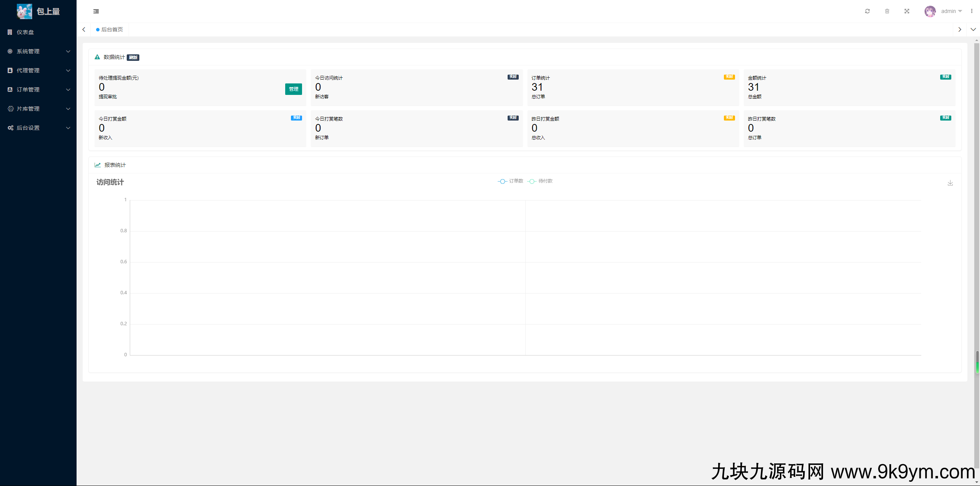Screen dimensions: 980x486
Task: Click the 包上量 site title
Action: (x=48, y=11)
